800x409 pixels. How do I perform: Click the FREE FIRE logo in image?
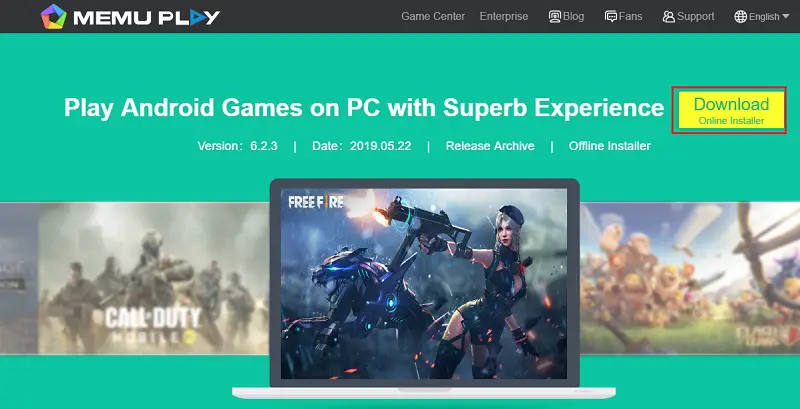click(315, 201)
